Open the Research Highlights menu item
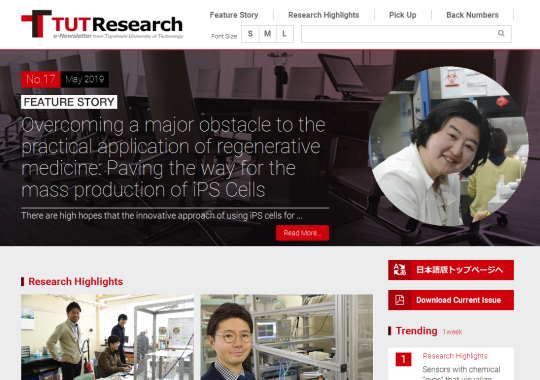The height and width of the screenshot is (380, 540). [323, 15]
